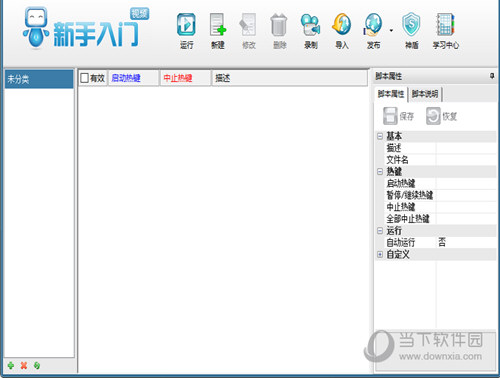The height and width of the screenshot is (378, 500).
Task: Click the 保存 (Save) button
Action: 399,116
